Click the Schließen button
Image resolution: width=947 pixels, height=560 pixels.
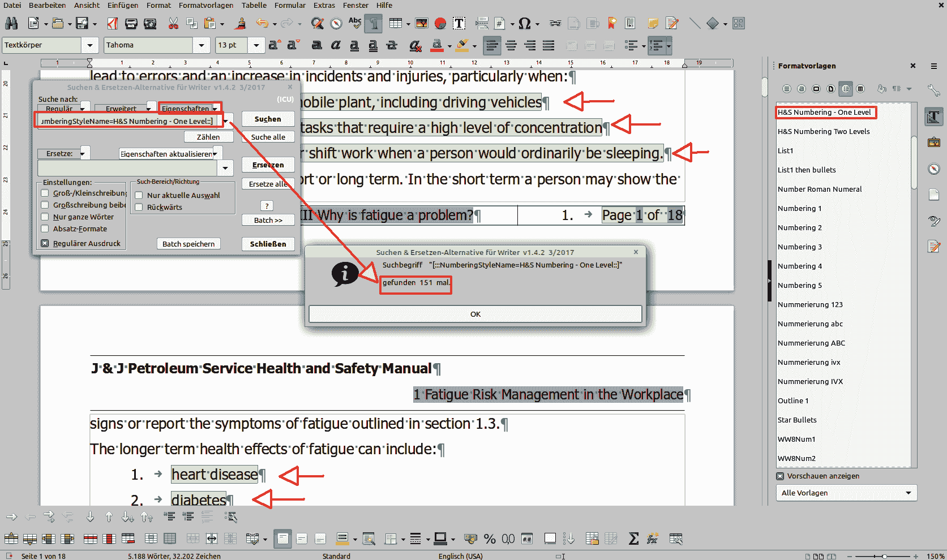[x=268, y=244]
